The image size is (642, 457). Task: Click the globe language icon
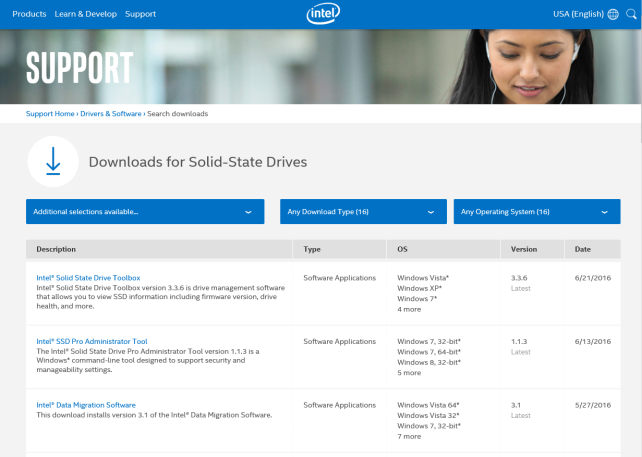tap(613, 15)
